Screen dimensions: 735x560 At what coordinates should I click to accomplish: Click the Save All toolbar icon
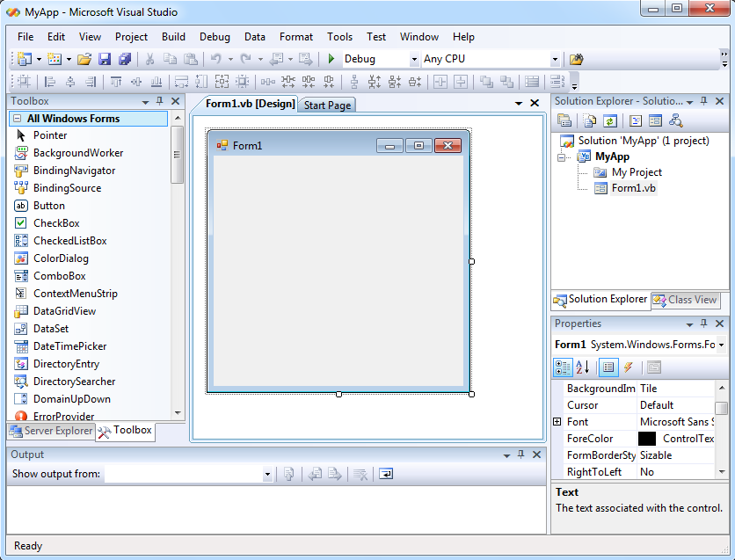[125, 59]
